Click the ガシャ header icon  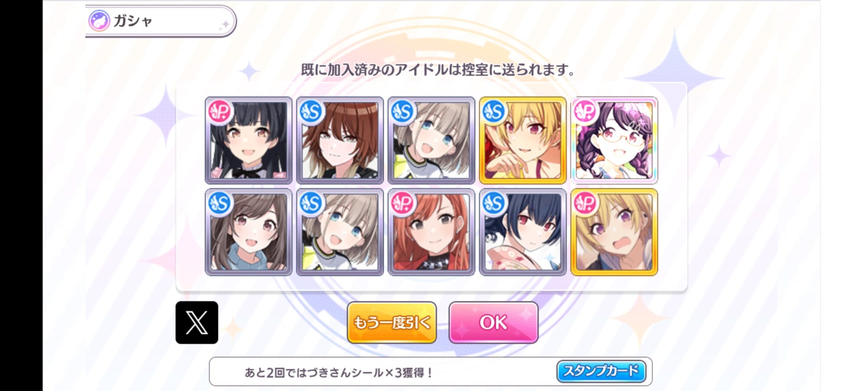(99, 21)
